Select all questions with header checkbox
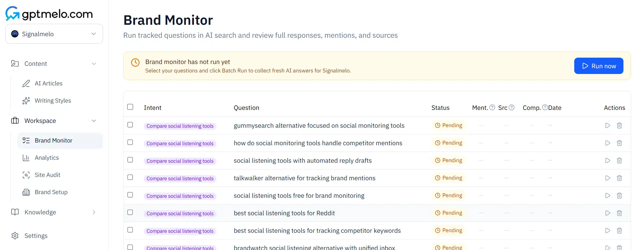 (x=130, y=107)
